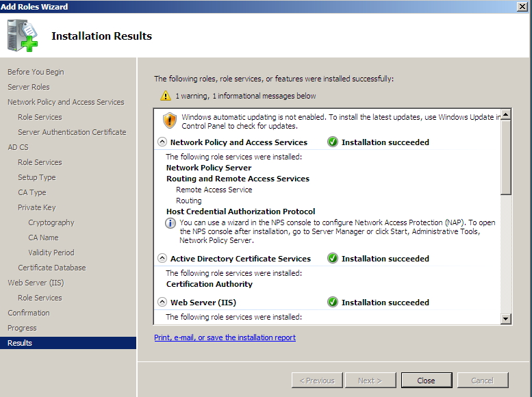532x397 pixels.
Task: Click green checkmark beside Network Policy succeeded
Action: coord(333,142)
